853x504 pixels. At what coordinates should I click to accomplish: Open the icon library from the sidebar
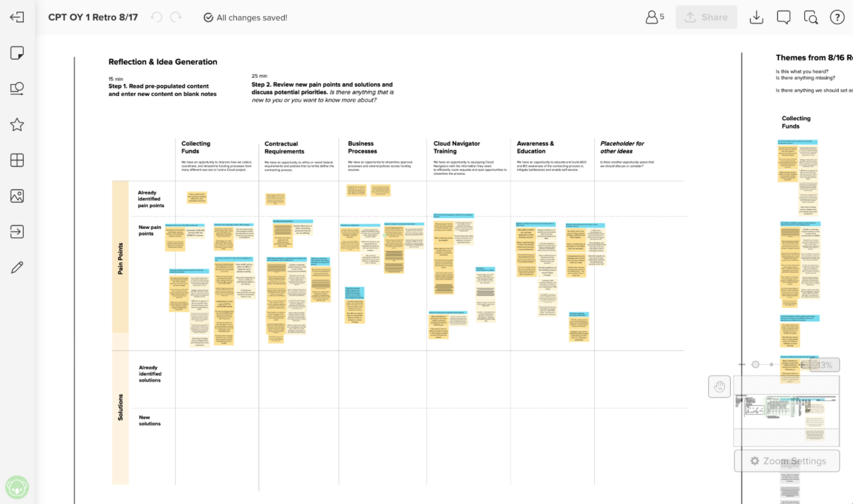point(17,124)
